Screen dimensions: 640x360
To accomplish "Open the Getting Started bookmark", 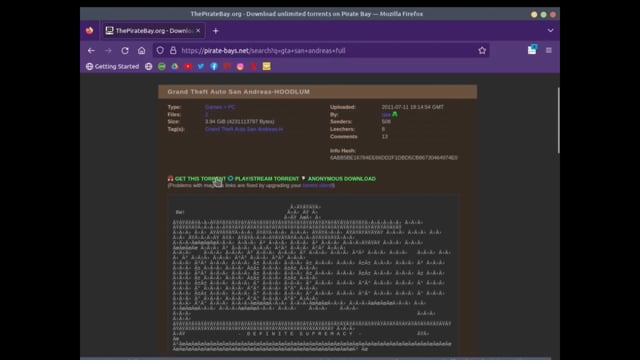I will 112,67.
